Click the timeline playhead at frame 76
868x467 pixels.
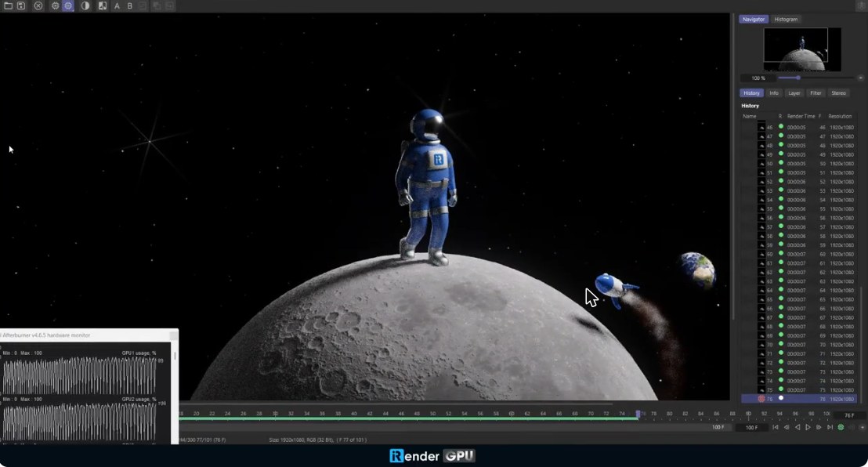(x=638, y=414)
